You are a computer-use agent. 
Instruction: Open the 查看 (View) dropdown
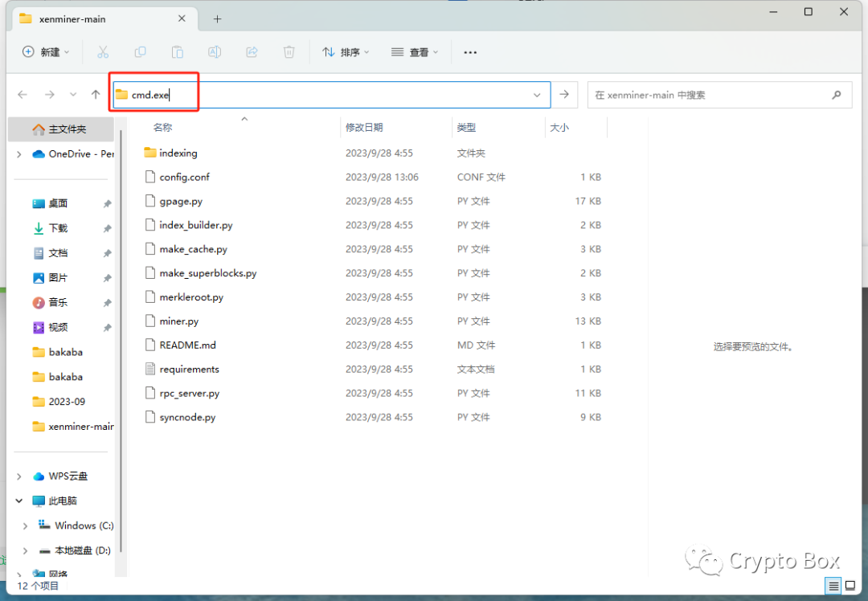click(x=415, y=52)
